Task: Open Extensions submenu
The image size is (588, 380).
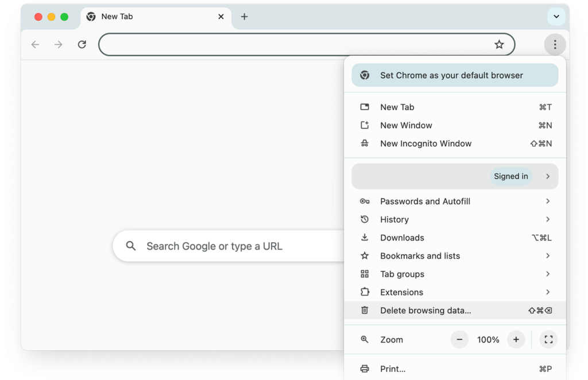Action: coord(455,292)
